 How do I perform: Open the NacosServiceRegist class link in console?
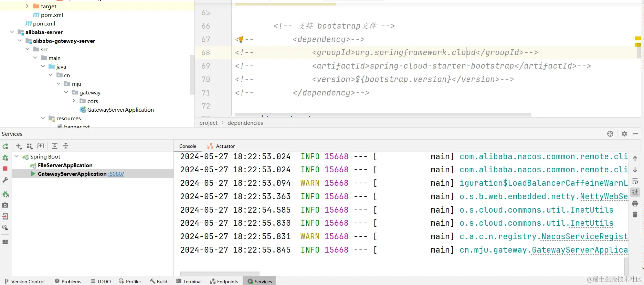pyautogui.click(x=585, y=236)
